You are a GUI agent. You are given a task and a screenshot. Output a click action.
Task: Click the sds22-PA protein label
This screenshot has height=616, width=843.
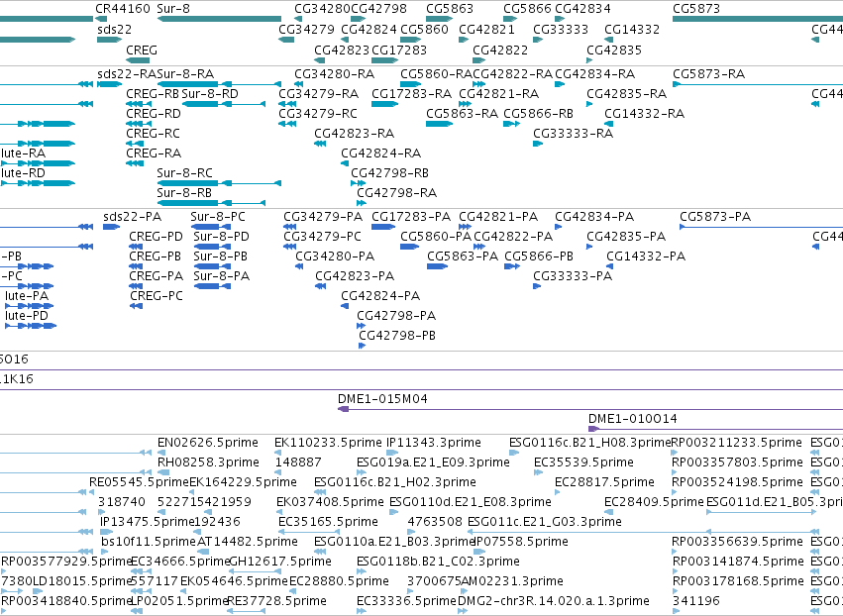133,217
